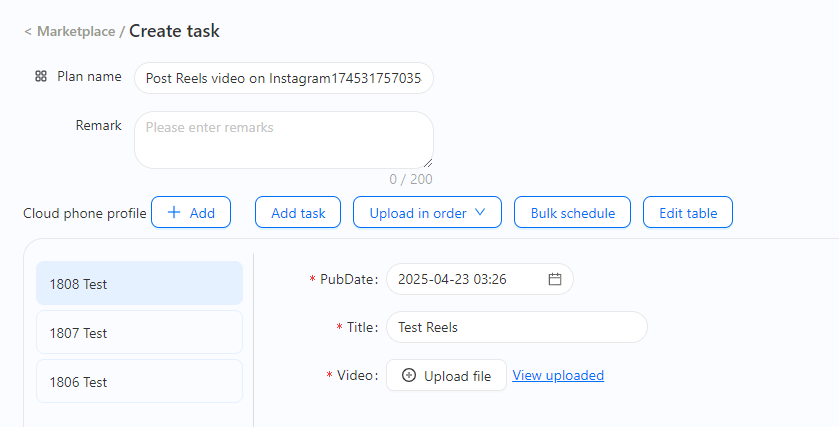This screenshot has width=839, height=427.
Task: Open the Bulk schedule option
Action: (573, 212)
